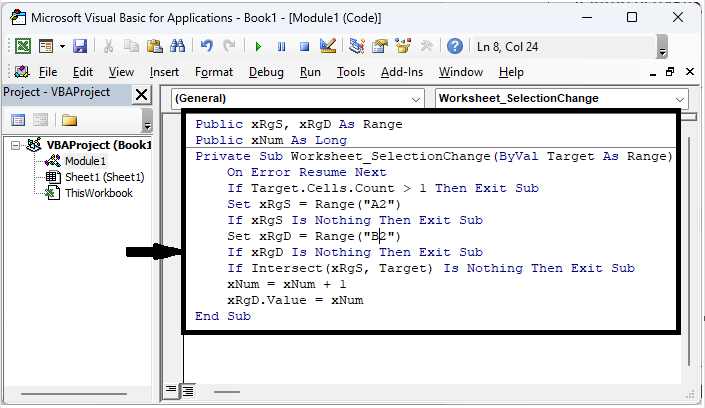Open the Run menu
The width and height of the screenshot is (705, 408).
pyautogui.click(x=310, y=72)
